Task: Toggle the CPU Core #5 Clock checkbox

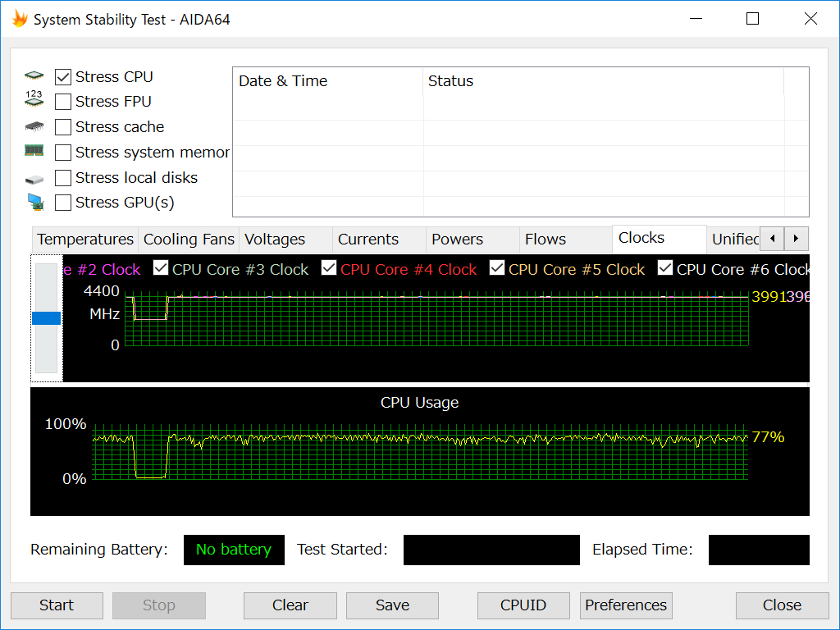Action: [x=497, y=267]
